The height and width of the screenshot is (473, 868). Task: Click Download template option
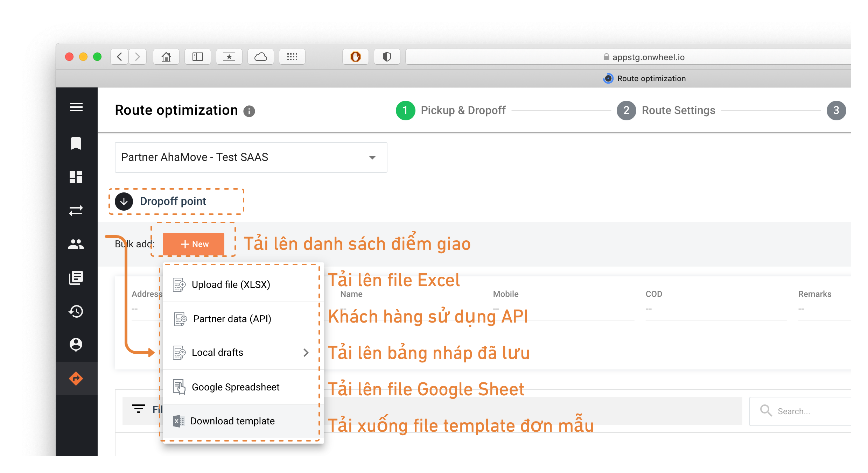(x=232, y=421)
